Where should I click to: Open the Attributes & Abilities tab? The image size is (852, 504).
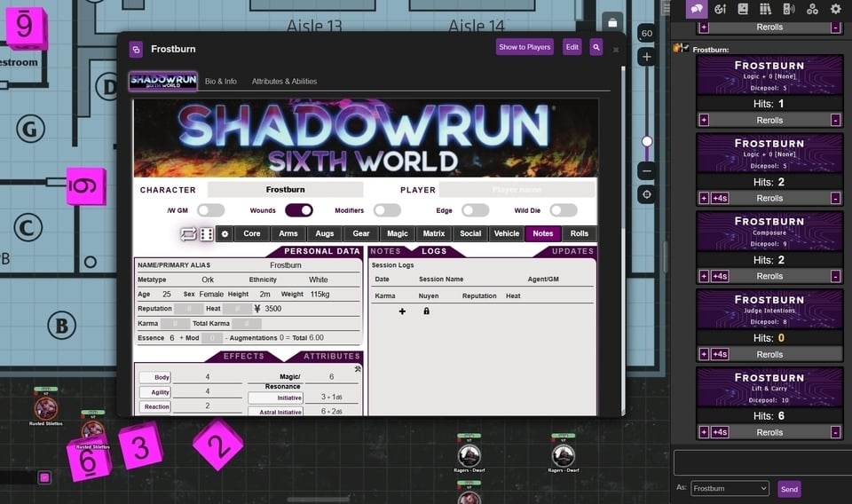284,82
